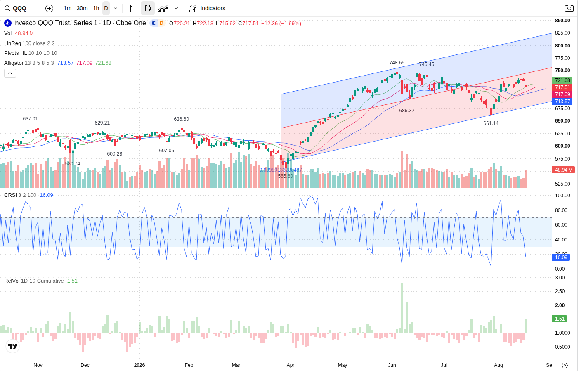Click the 850.00 price scale value
The width and height of the screenshot is (586, 392).
[x=562, y=21]
